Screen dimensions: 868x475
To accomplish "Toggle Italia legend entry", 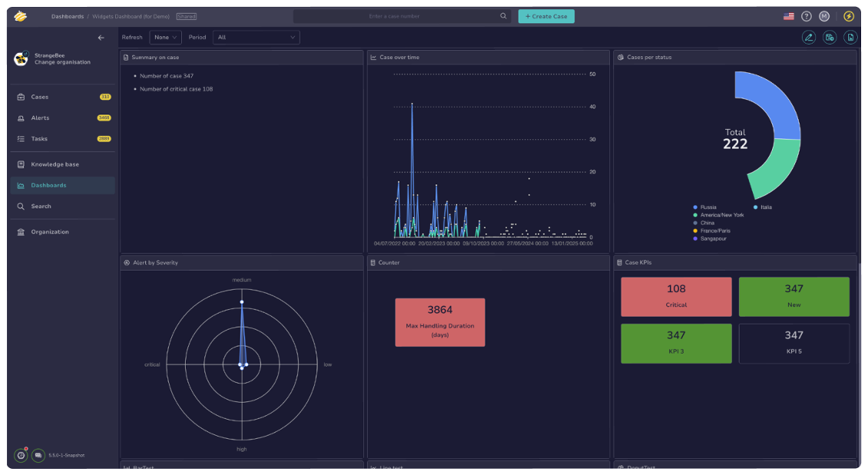I will [762, 207].
